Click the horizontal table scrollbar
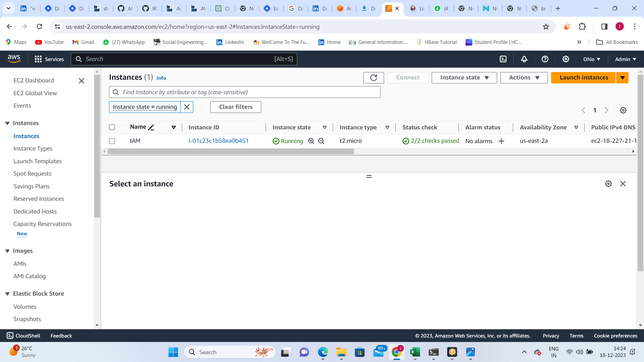The width and height of the screenshot is (644, 362). pyautogui.click(x=231, y=152)
